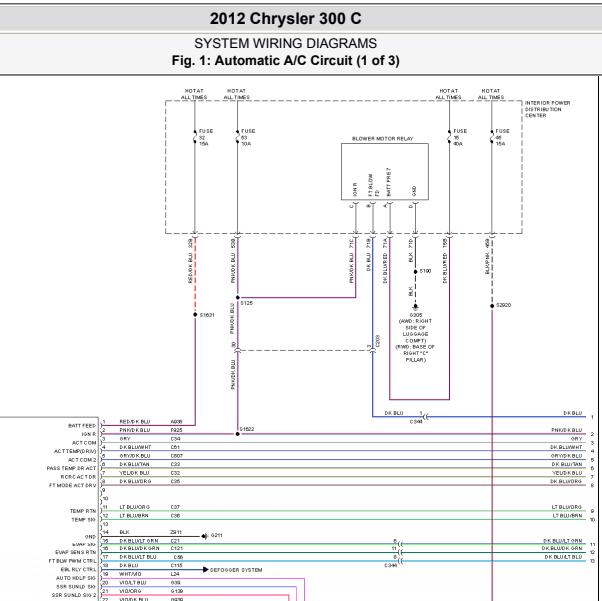Select the "BATT FEED" pin label
Screen dimensions: 602x601
click(82, 426)
